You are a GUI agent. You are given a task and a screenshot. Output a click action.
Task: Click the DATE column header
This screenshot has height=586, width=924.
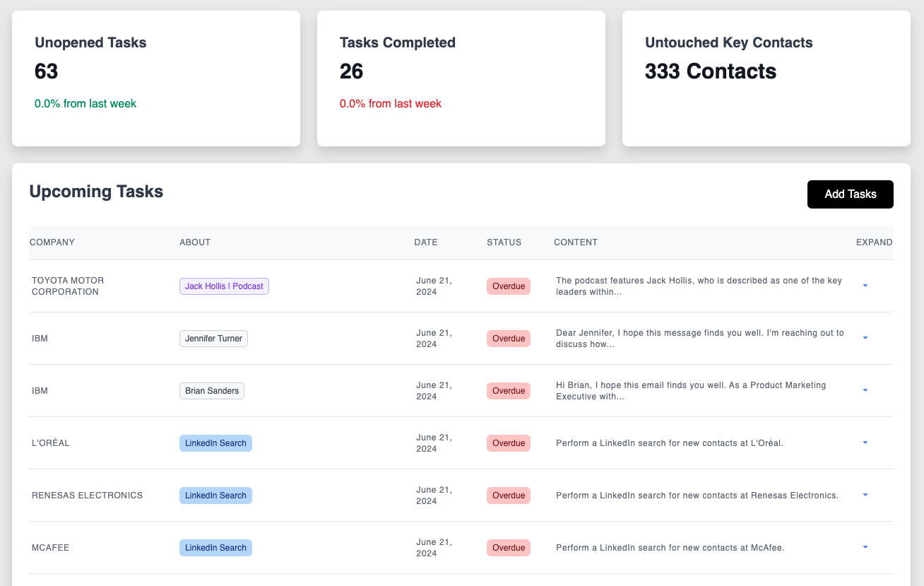(x=426, y=242)
